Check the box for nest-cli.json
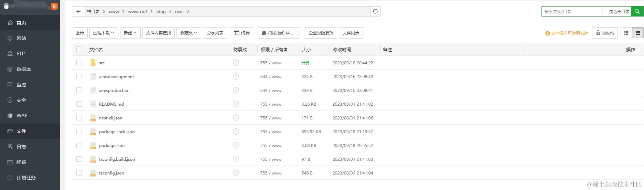The width and height of the screenshot is (644, 190). [79, 118]
